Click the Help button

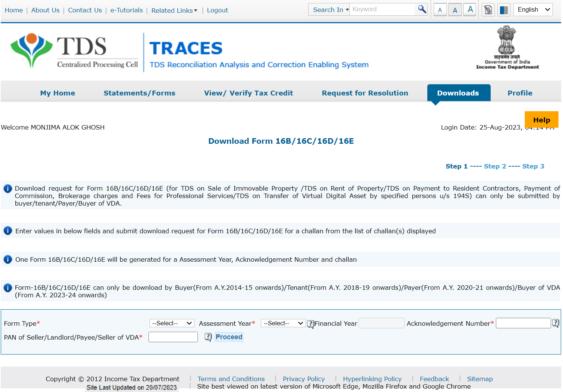click(x=542, y=119)
